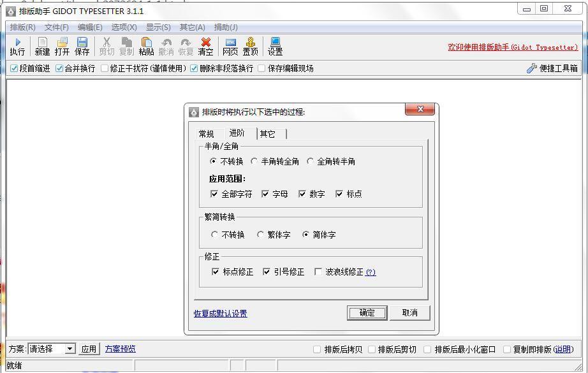Enable 修正干扰符(谨慎使用) checkbox

[x=105, y=68]
